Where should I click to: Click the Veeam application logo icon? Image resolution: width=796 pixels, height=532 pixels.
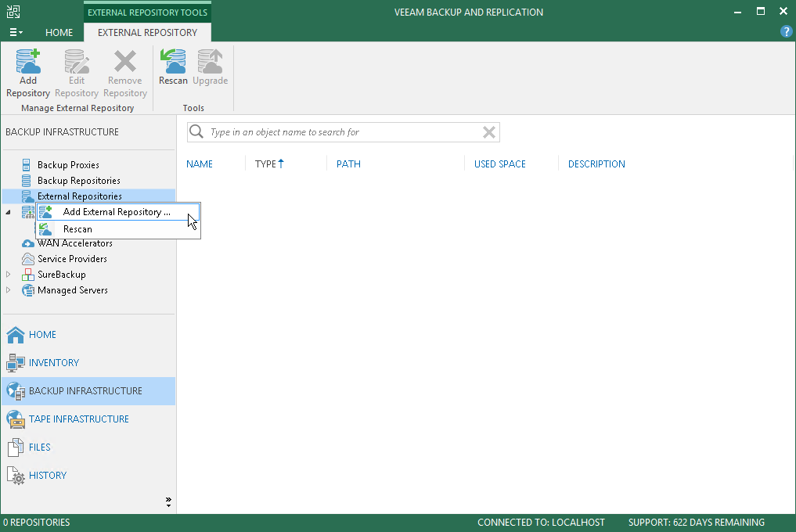pyautogui.click(x=13, y=12)
